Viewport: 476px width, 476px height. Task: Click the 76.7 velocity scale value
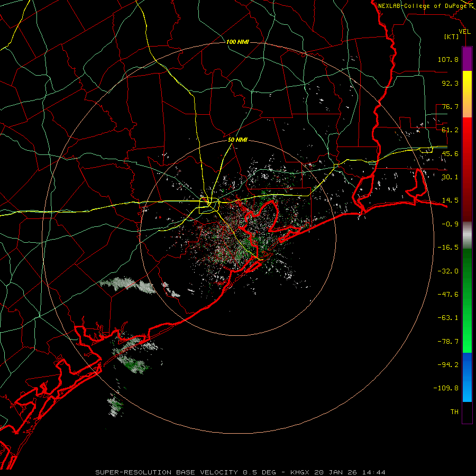click(x=450, y=106)
